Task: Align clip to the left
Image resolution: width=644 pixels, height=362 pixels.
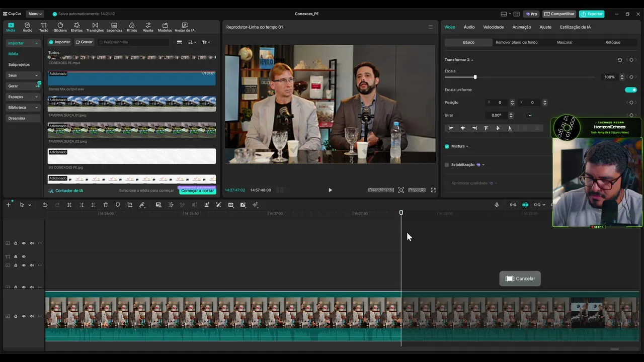Action: [x=451, y=128]
